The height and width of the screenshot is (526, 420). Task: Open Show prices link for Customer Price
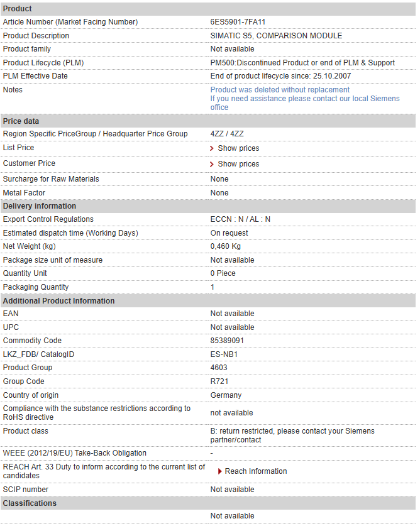238,164
